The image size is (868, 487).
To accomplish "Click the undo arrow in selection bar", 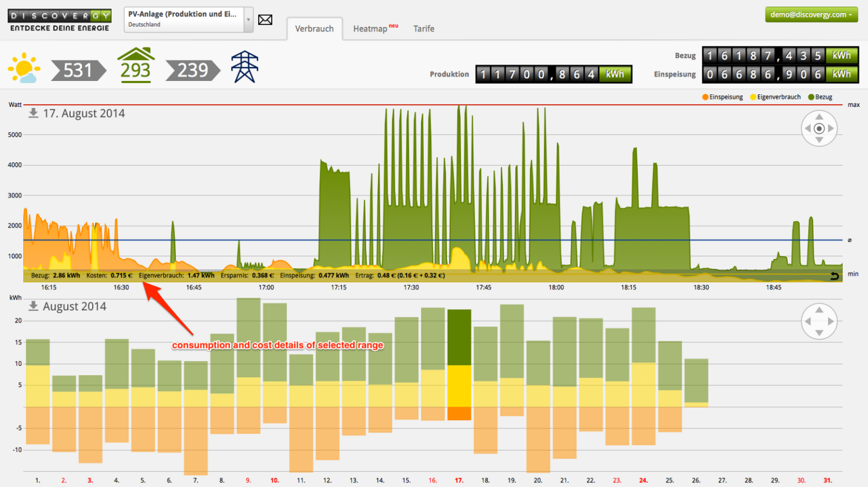I will (x=834, y=276).
